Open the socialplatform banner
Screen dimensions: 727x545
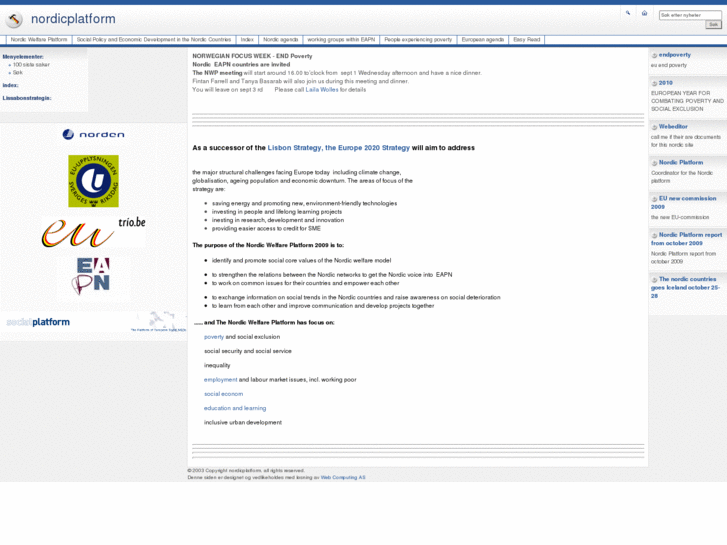[96, 322]
